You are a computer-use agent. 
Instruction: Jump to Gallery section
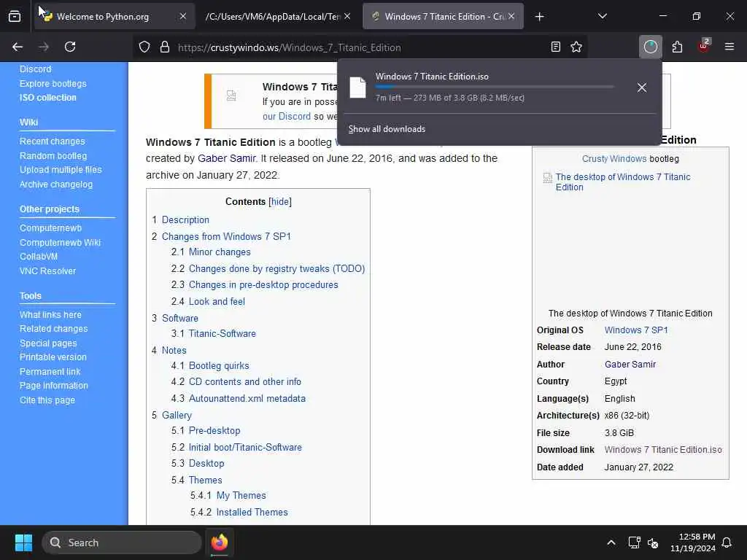click(177, 415)
